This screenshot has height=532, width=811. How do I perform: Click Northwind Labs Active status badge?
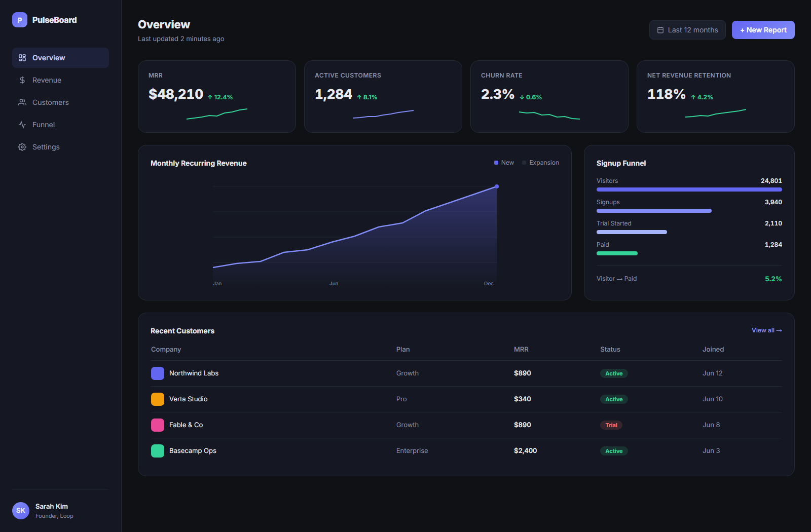click(x=614, y=373)
